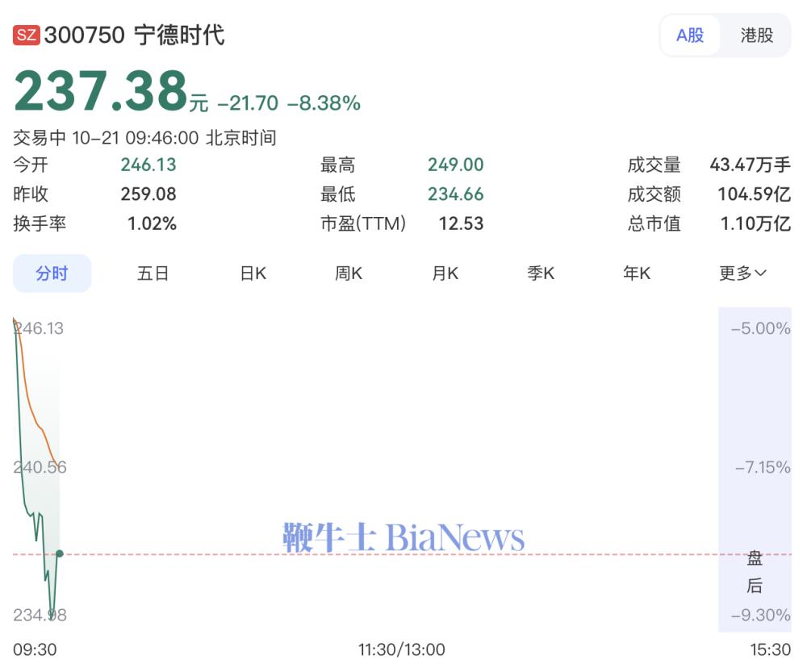Image resolution: width=807 pixels, height=672 pixels.
Task: Click the green current-price dot on chart
Action: tap(59, 553)
